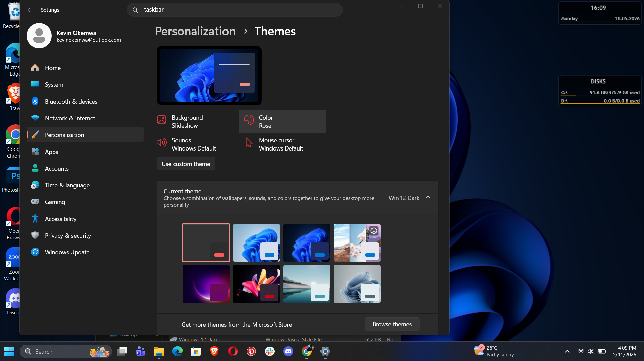Click the battery icon in system tray
This screenshot has height=361, width=644.
(x=602, y=351)
